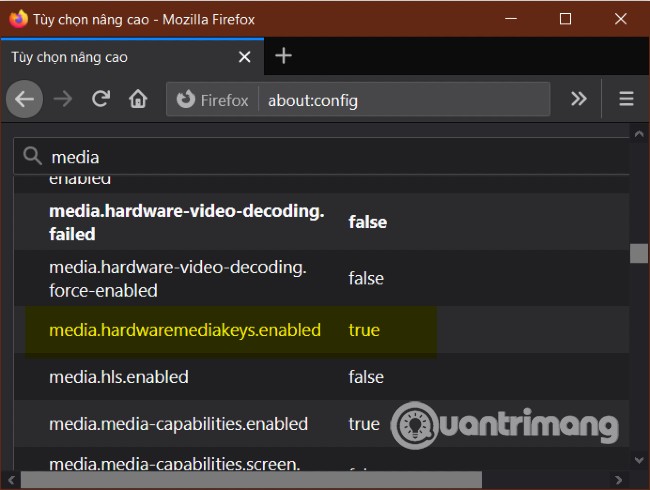Select media.hls.enabled preference
This screenshot has height=490, width=650.
pos(119,377)
